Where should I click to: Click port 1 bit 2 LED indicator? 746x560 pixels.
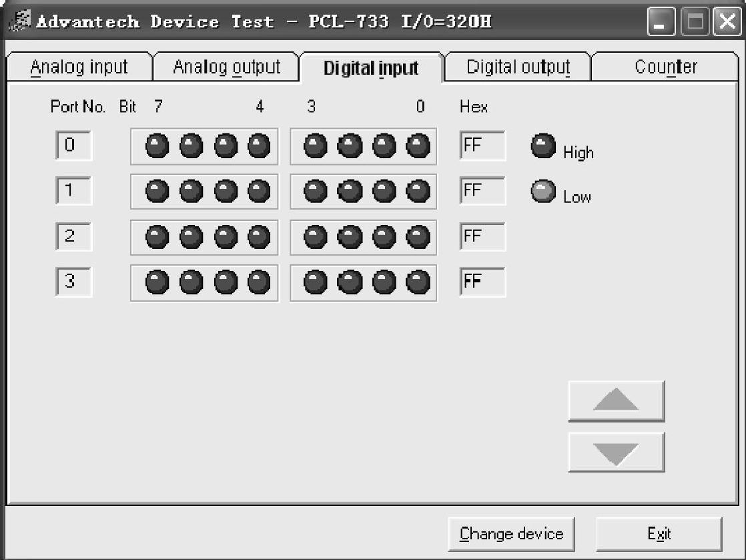pos(350,192)
